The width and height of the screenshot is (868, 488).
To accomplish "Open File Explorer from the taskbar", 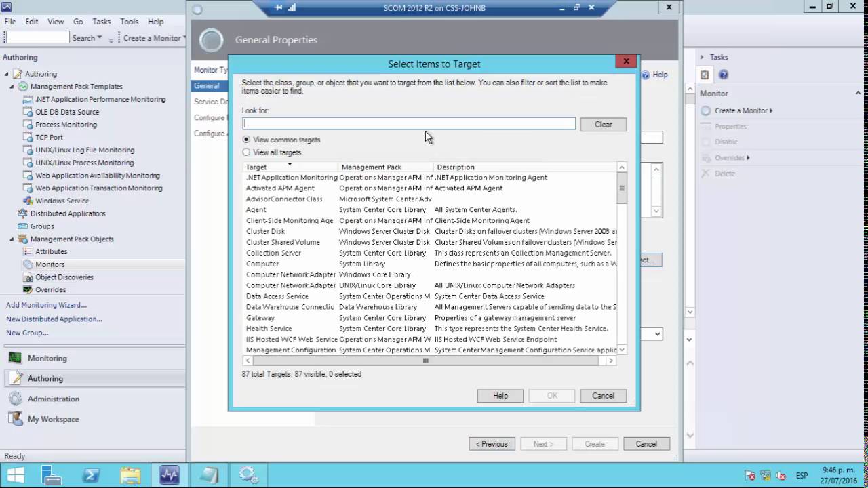I will point(130,474).
